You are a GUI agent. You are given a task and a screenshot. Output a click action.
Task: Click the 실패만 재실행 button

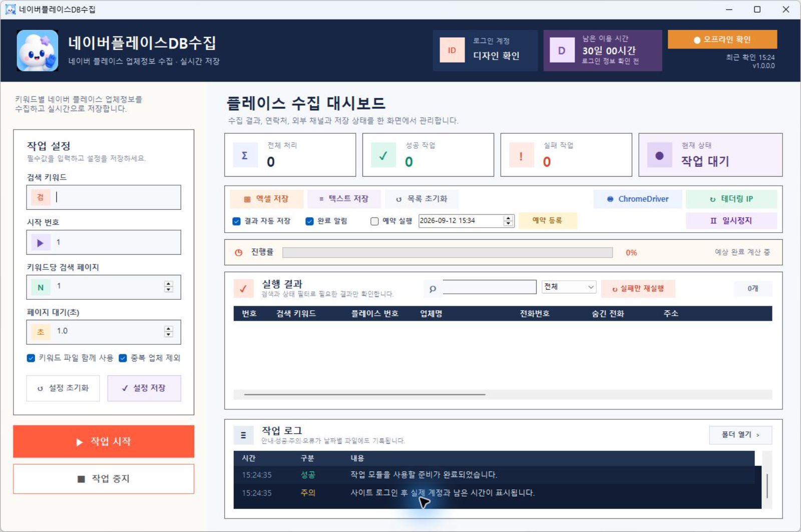pos(638,289)
